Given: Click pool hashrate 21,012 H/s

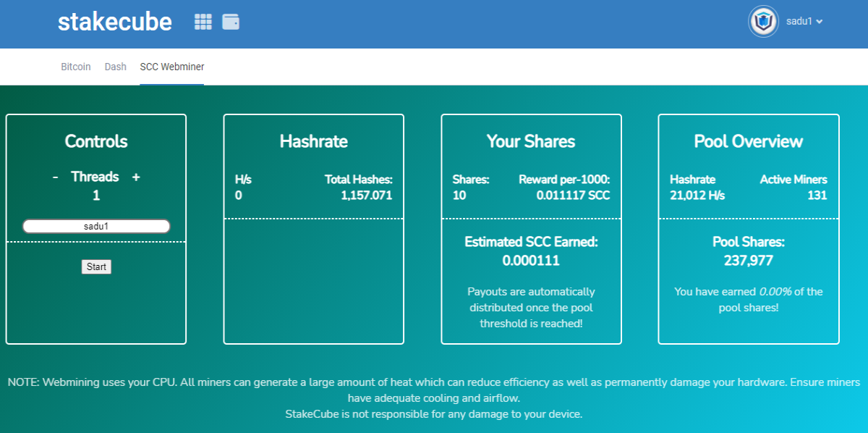Looking at the screenshot, I should pos(697,195).
